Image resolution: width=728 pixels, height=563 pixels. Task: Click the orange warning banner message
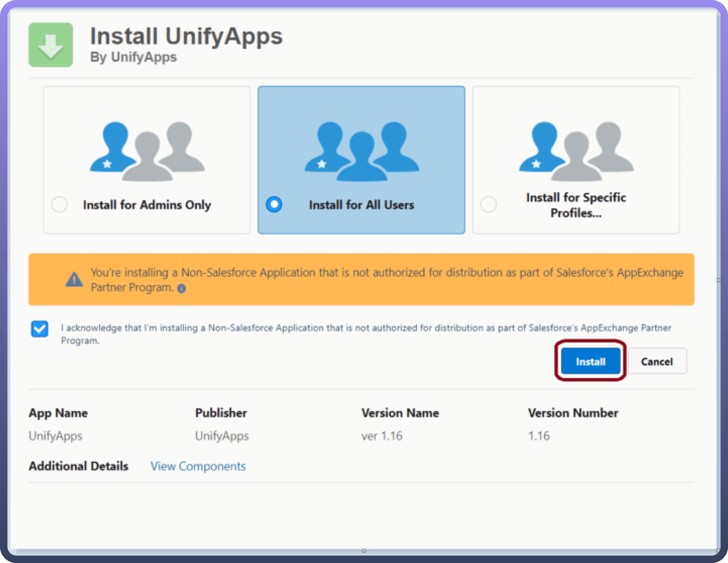(387, 273)
